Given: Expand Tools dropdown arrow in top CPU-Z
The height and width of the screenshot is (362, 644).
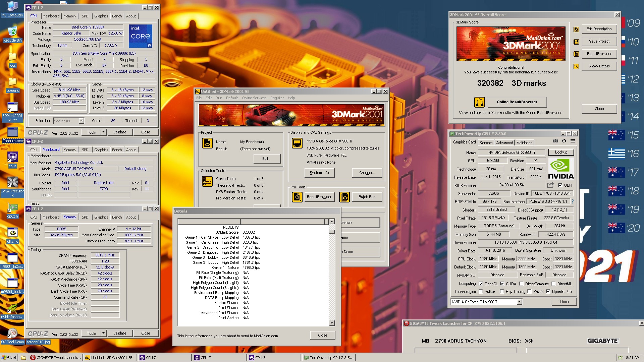Looking at the screenshot, I should pyautogui.click(x=103, y=132).
